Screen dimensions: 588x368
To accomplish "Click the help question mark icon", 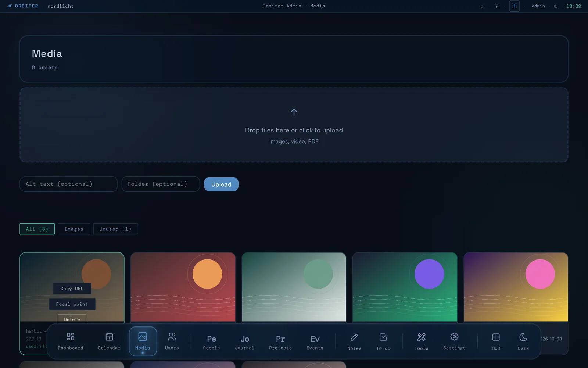I will click(x=497, y=6).
